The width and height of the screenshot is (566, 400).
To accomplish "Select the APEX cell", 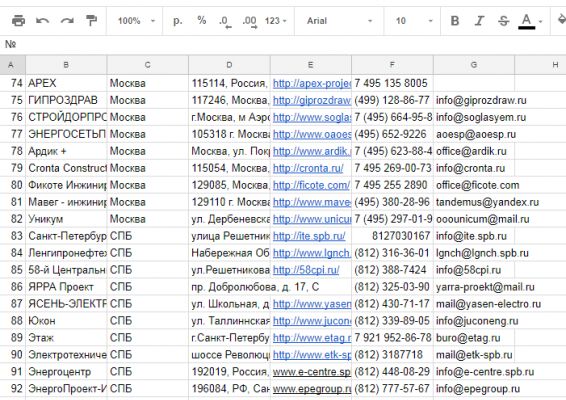I will (66, 83).
